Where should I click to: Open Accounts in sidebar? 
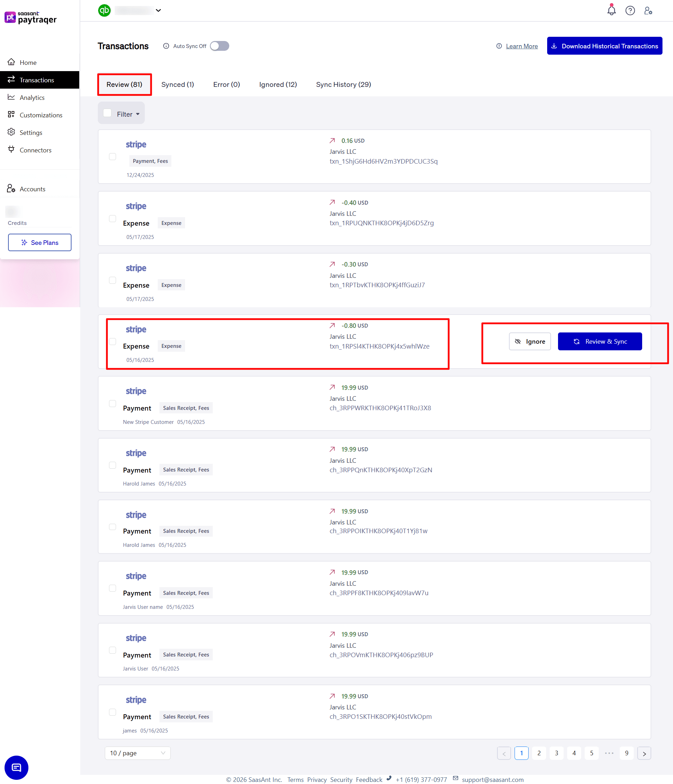pos(32,189)
